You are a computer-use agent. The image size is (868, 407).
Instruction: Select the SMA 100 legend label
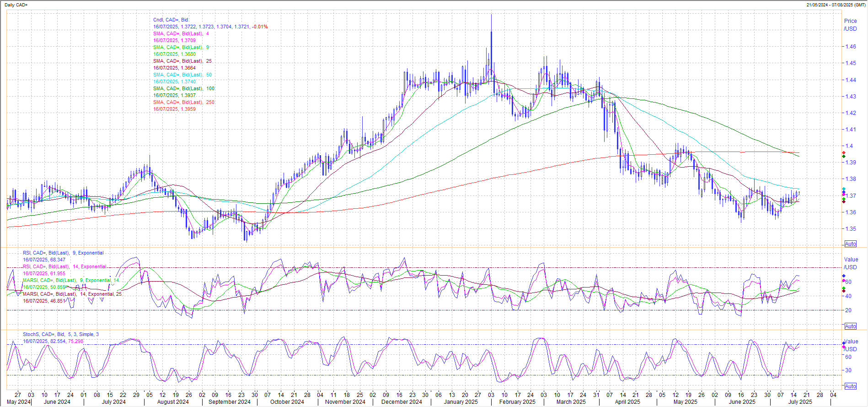click(x=184, y=88)
